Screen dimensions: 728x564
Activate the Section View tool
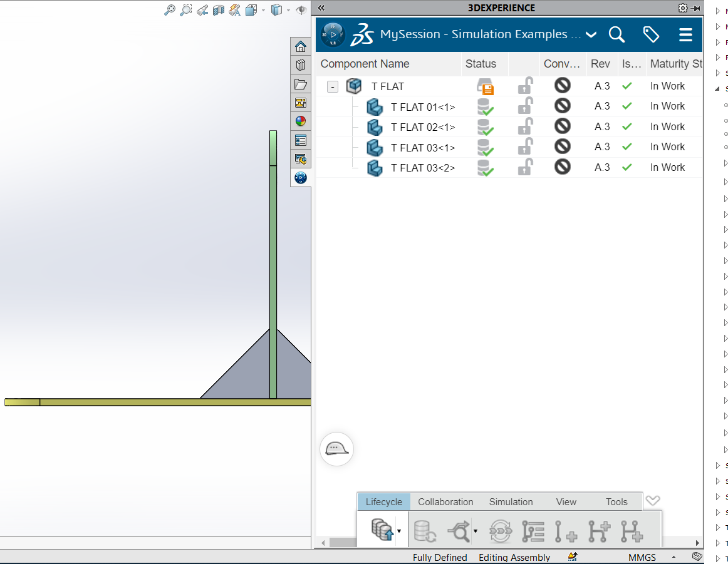218,10
